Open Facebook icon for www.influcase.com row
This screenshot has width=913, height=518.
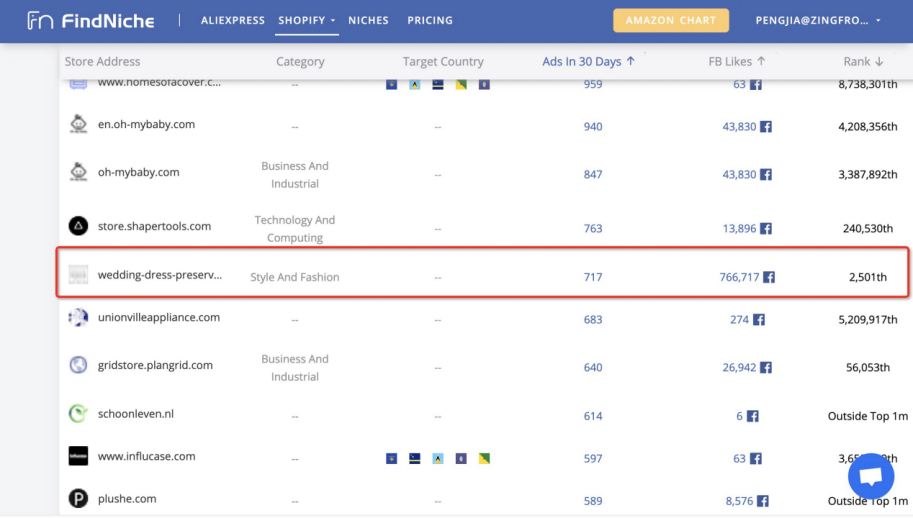[x=755, y=459]
